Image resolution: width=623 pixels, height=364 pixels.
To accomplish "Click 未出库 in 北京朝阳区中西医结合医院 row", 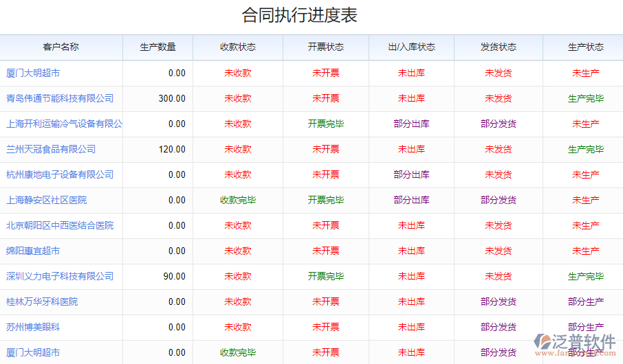I will coord(412,225).
